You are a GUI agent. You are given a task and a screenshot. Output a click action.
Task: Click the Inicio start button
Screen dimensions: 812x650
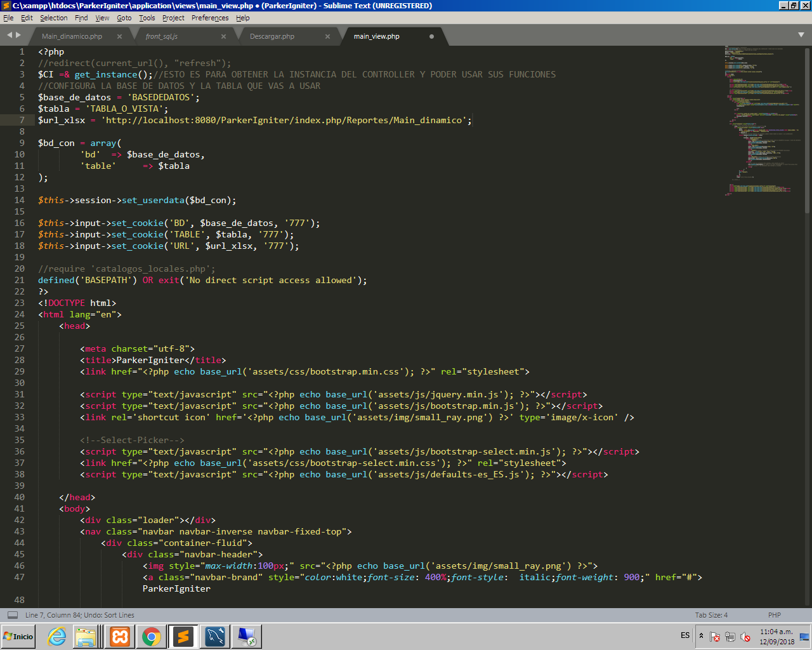pyautogui.click(x=18, y=636)
